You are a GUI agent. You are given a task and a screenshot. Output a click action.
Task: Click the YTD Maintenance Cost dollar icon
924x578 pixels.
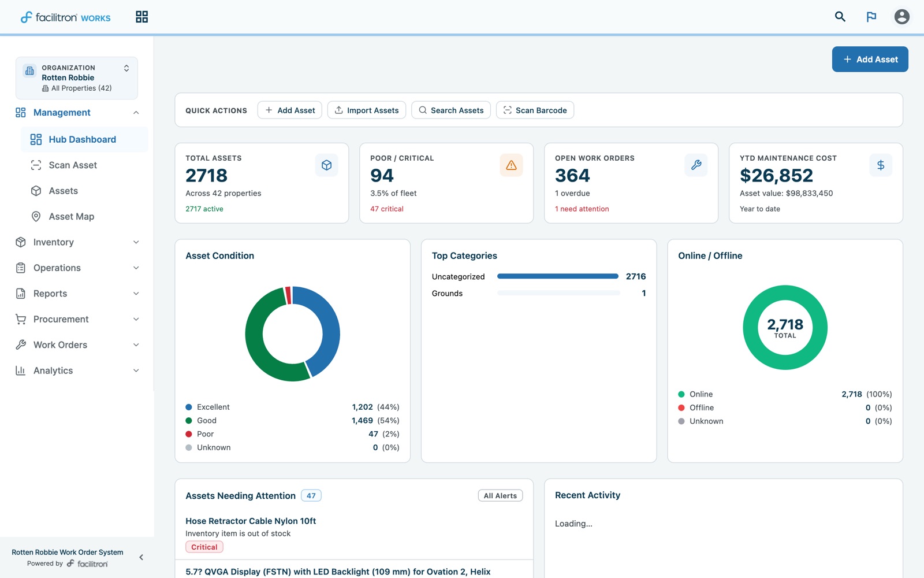pyautogui.click(x=881, y=165)
